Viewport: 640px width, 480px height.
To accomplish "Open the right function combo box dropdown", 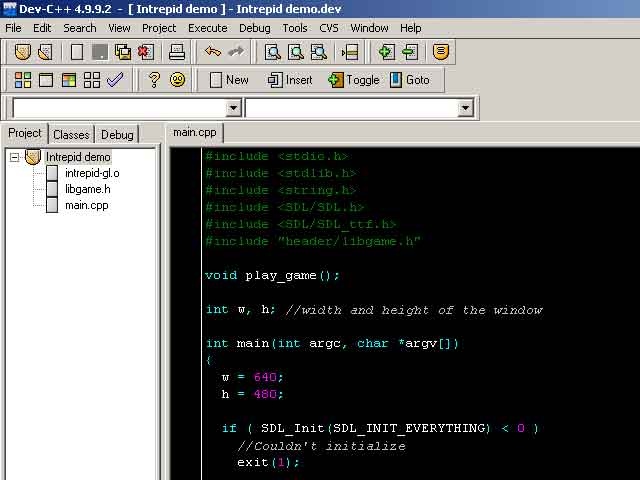I will tap(465, 108).
